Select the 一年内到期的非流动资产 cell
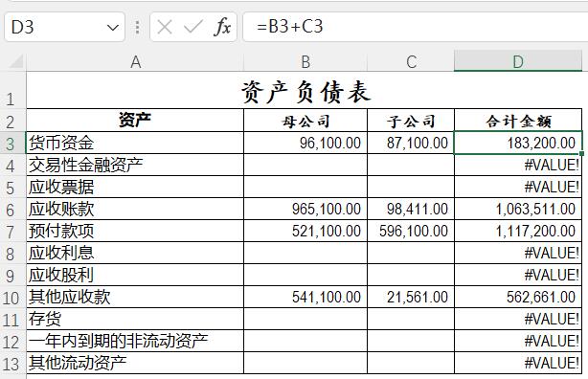The width and height of the screenshot is (588, 379). click(135, 341)
